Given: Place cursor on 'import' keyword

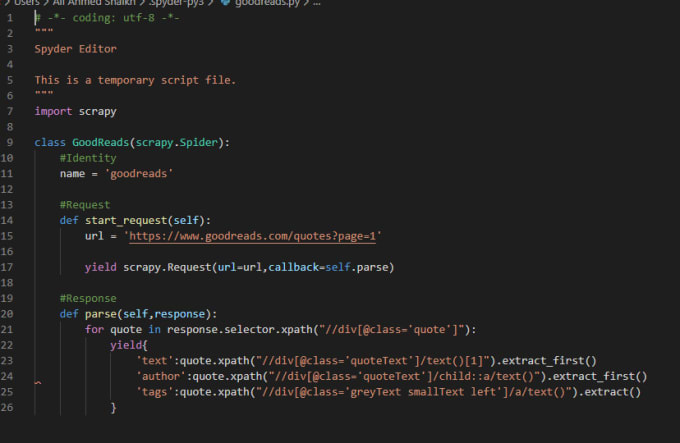Looking at the screenshot, I should tap(53, 111).
